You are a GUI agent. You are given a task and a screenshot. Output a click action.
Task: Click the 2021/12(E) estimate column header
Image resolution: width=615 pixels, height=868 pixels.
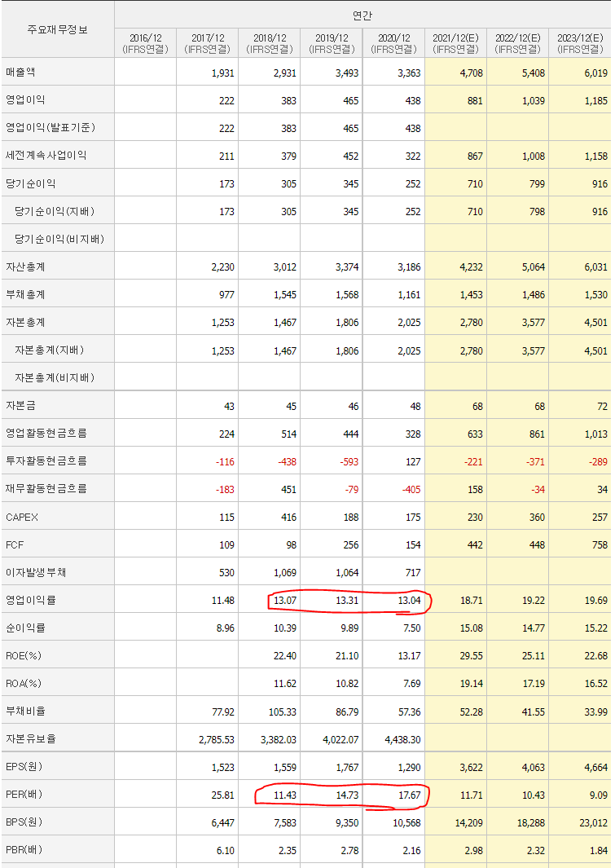pyautogui.click(x=455, y=43)
